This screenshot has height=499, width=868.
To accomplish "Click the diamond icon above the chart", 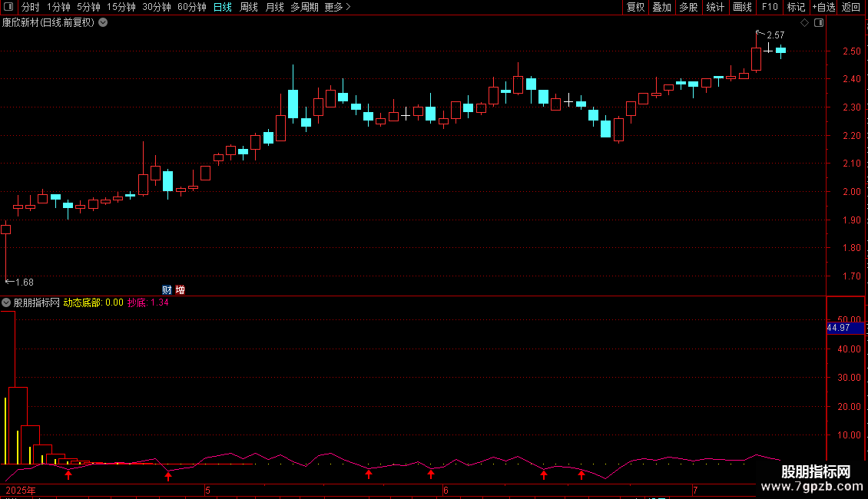I will 804,23.
